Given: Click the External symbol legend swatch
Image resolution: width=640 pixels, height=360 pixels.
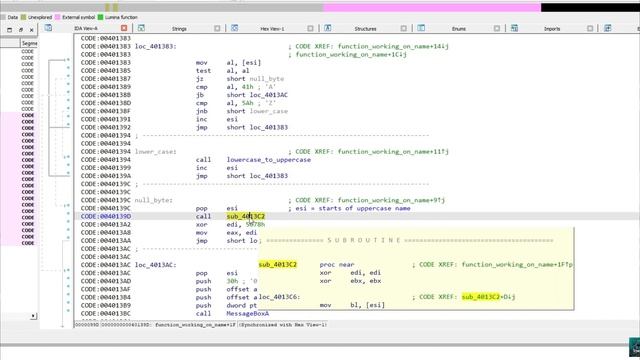Looking at the screenshot, I should point(58,17).
